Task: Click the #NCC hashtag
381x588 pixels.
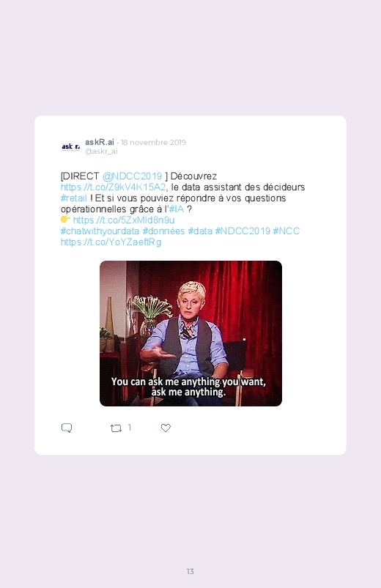Action: [x=286, y=231]
